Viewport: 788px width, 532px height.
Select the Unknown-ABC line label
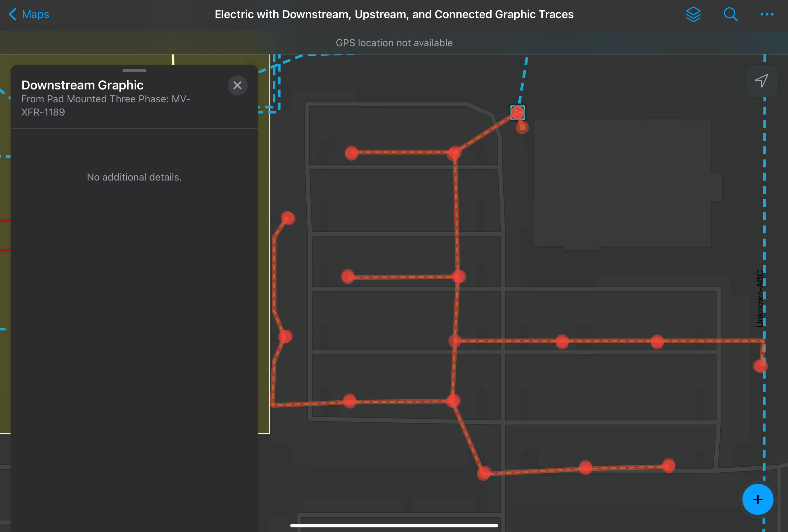pos(760,298)
